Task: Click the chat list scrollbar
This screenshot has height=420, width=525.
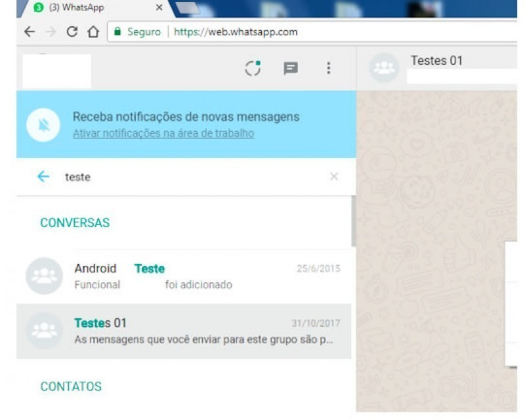Action: click(354, 221)
